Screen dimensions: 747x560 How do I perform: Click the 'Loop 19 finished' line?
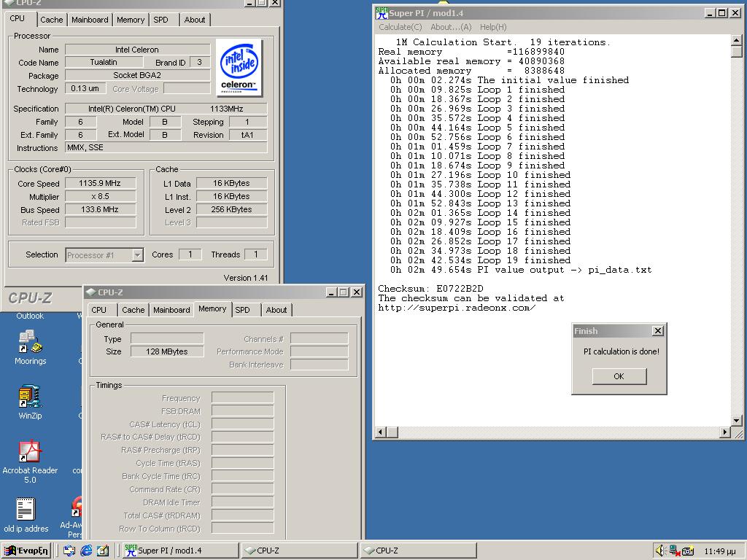tap(480, 260)
